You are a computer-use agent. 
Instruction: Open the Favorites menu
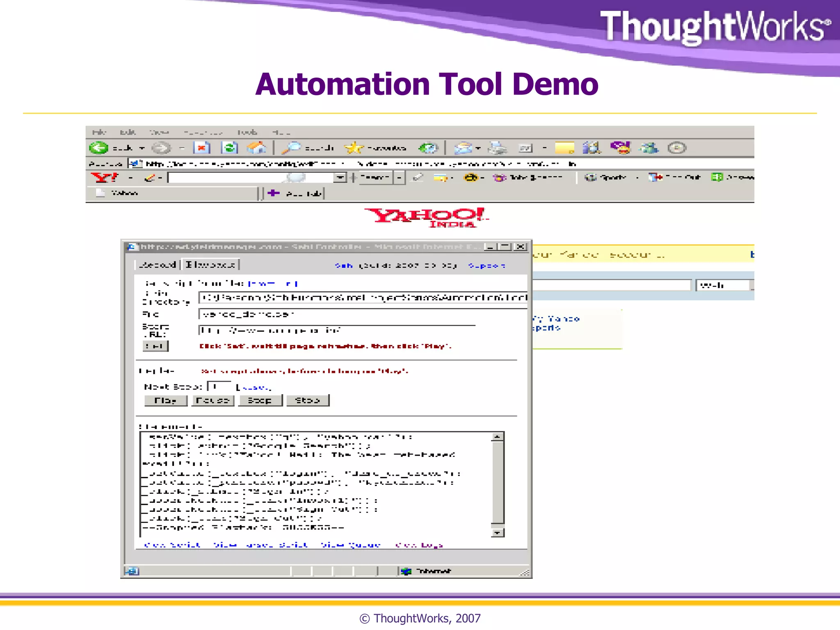coord(203,132)
